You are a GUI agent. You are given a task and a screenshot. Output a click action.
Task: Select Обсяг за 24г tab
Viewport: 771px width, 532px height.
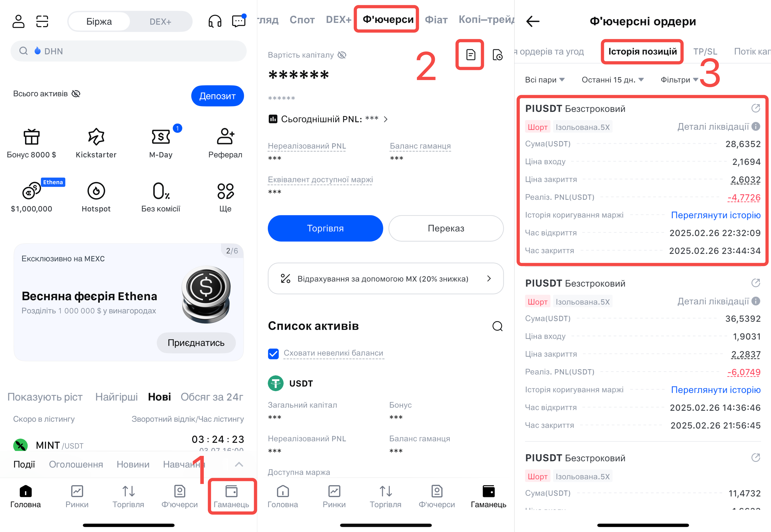click(x=212, y=397)
